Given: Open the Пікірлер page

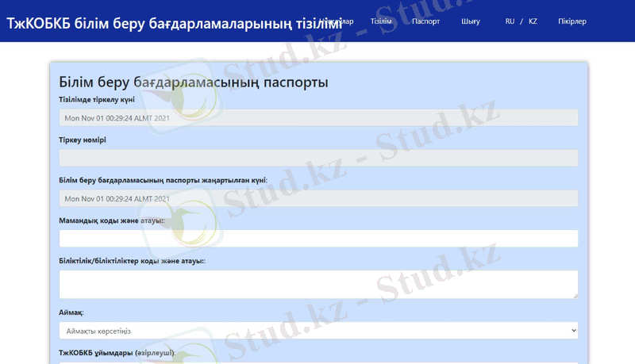Looking at the screenshot, I should point(571,21).
